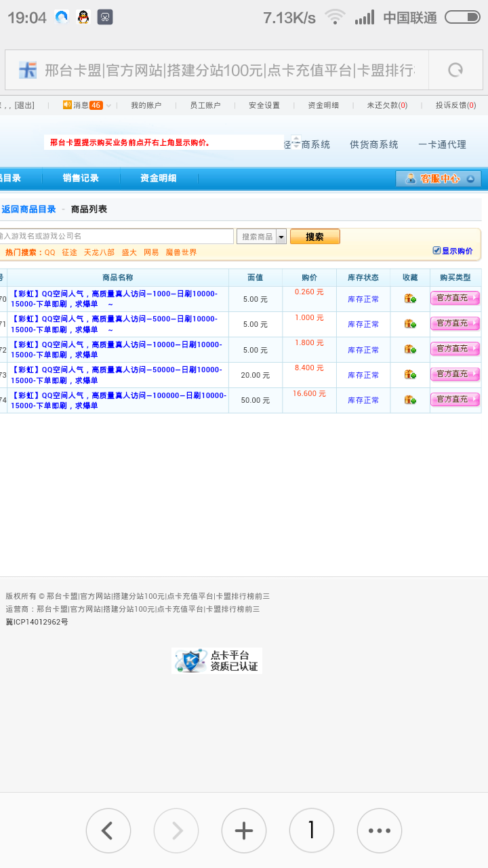Open 未还欠款 in top menu
Image resolution: width=488 pixels, height=868 pixels.
coord(387,105)
